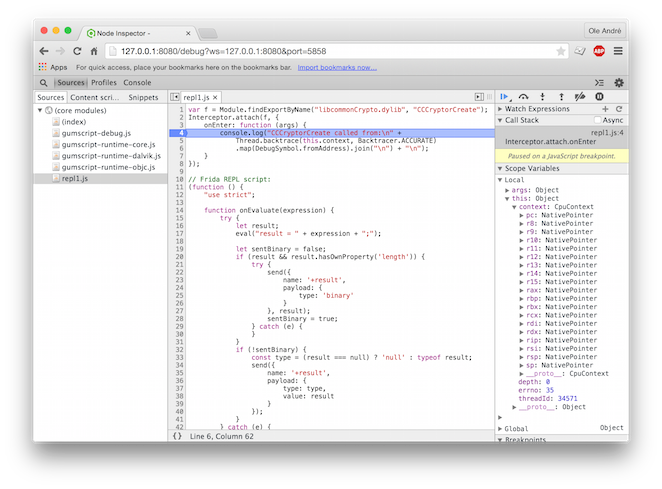Expand the Watch Expressions section
This screenshot has width=662, height=489.
click(501, 108)
